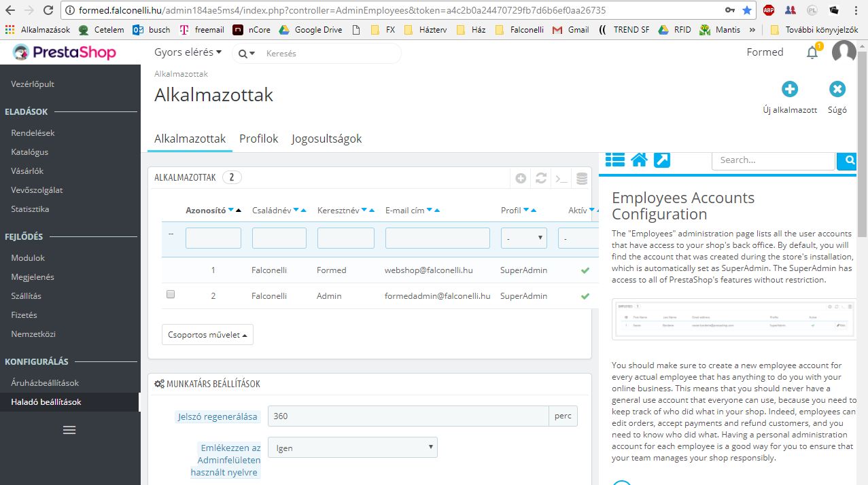The height and width of the screenshot is (485, 868).
Task: Collapse sidebar with hamburger icon
Action: click(x=69, y=430)
